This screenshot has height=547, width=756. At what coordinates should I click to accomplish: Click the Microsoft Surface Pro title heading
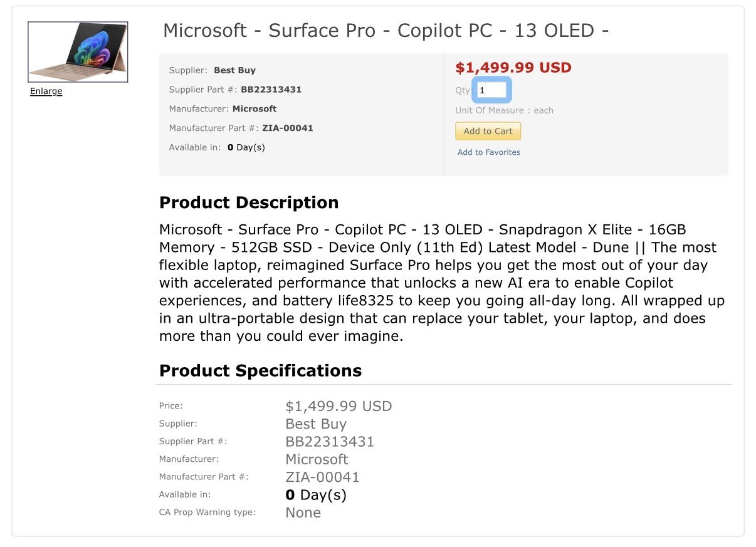coord(386,31)
